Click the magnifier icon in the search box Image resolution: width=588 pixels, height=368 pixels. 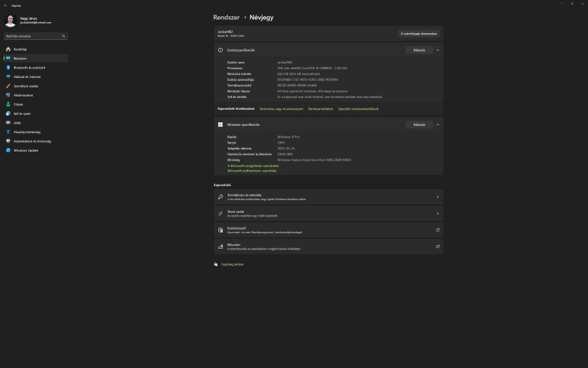point(63,36)
